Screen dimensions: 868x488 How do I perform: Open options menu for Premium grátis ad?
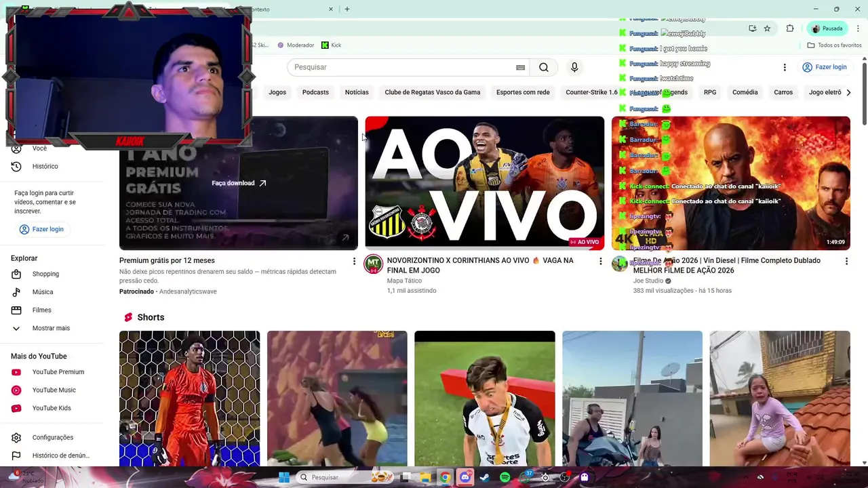pos(354,261)
